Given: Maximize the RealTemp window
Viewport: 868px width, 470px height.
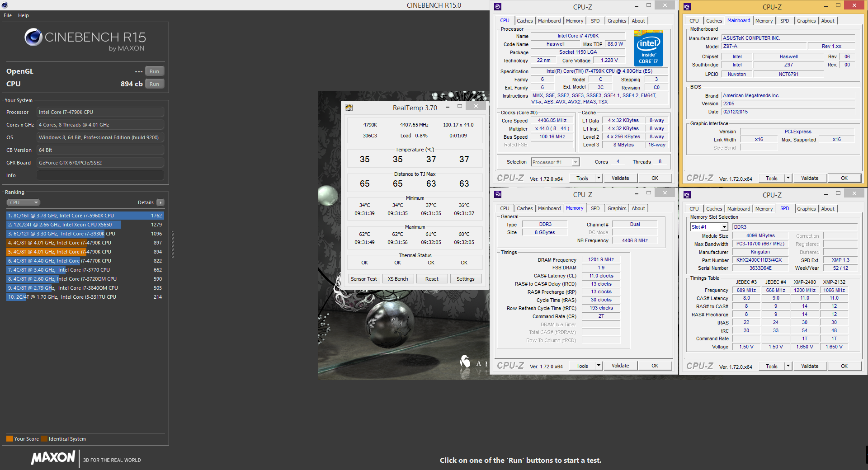Looking at the screenshot, I should [x=460, y=106].
